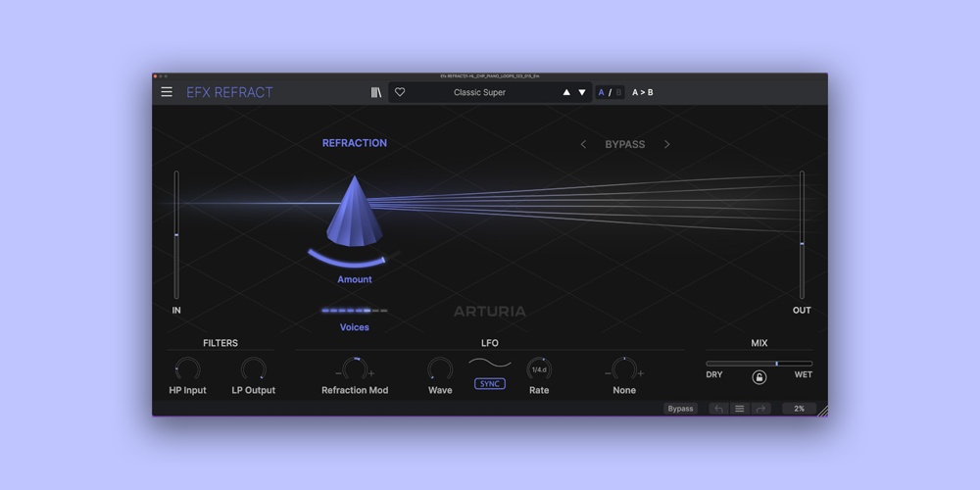The height and width of the screenshot is (490, 980).
Task: Click the LFO Rate knob showing 1/4.d
Action: 539,369
